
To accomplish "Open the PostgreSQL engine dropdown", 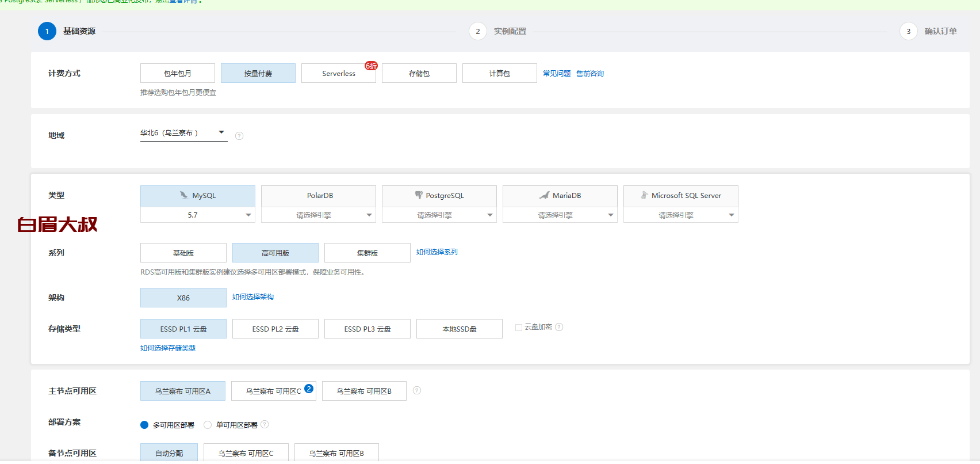I will [x=439, y=215].
